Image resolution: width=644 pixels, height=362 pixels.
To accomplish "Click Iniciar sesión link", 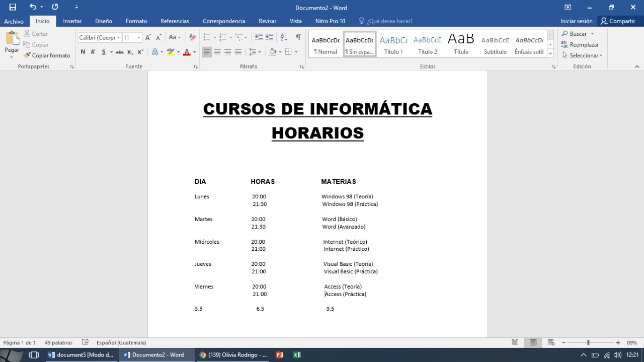I will (577, 21).
